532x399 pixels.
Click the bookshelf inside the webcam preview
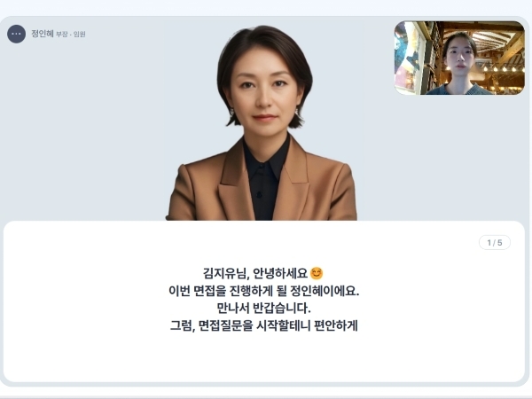431,58
